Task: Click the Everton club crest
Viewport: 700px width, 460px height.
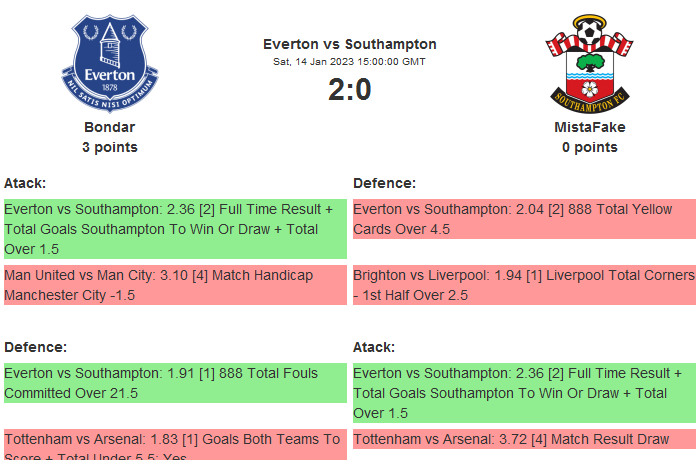Action: (x=110, y=64)
